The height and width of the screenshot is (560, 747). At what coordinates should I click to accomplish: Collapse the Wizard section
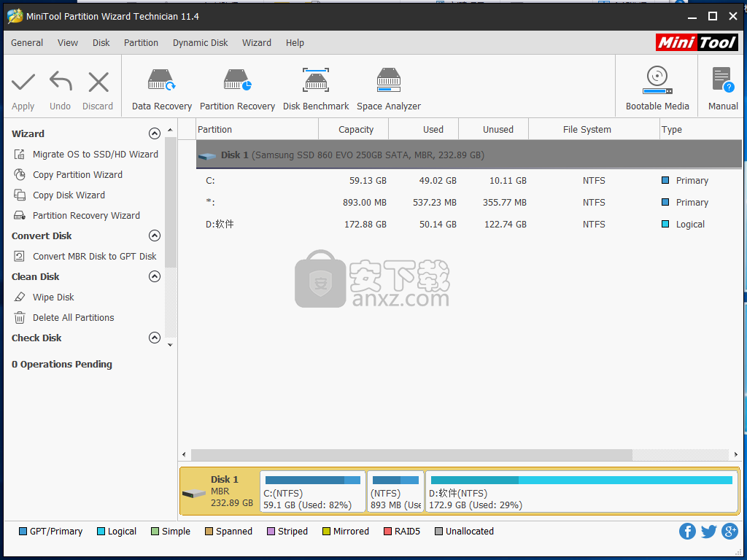(155, 133)
